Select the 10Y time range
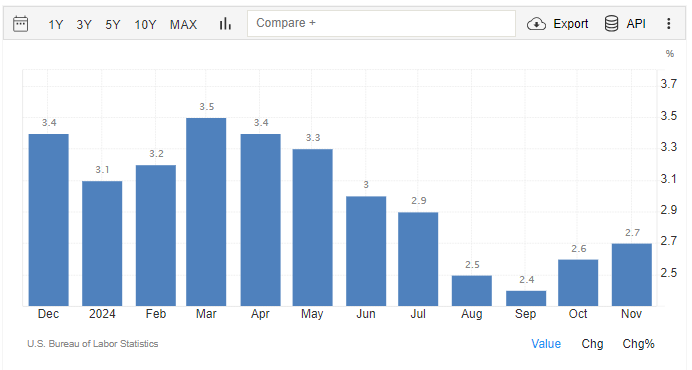Viewport: 692px width, 370px height. (x=145, y=25)
